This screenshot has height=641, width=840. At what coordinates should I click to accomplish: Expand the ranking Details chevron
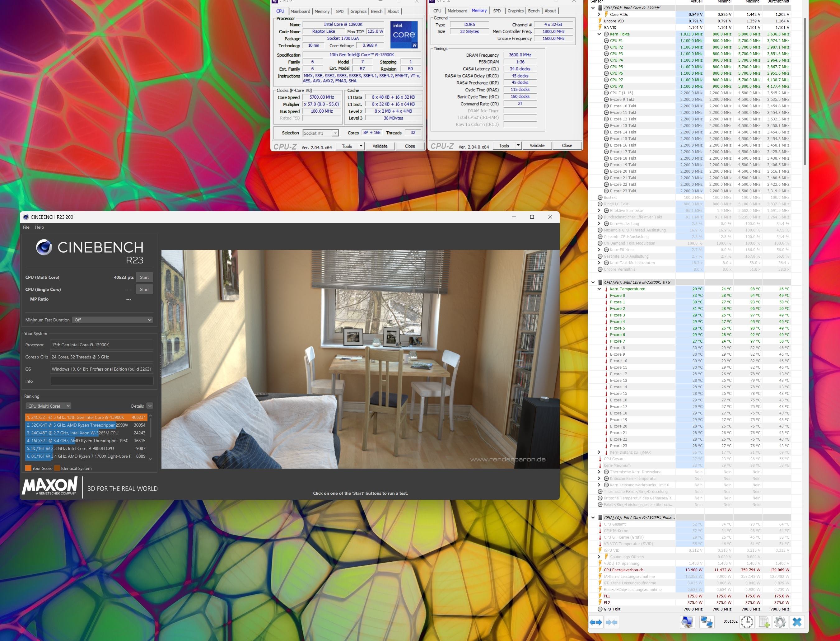coord(150,406)
